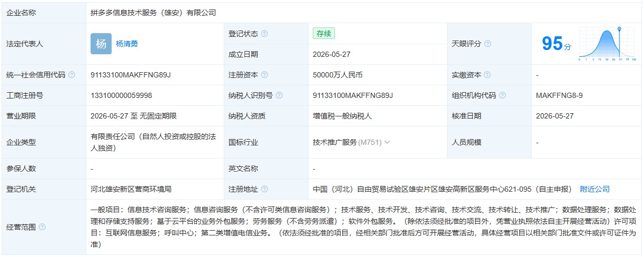Click help icon beside 经营范围
Image resolution: width=644 pixels, height=257 pixels.
42,227
